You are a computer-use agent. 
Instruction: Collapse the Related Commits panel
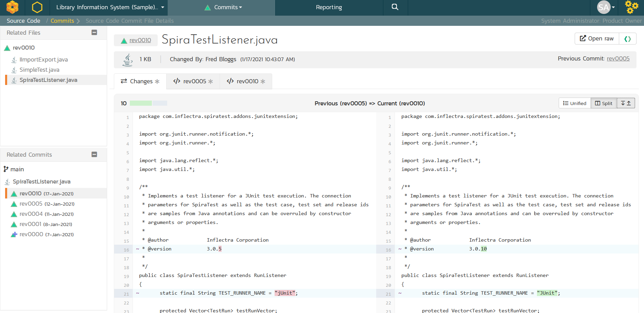pyautogui.click(x=94, y=155)
